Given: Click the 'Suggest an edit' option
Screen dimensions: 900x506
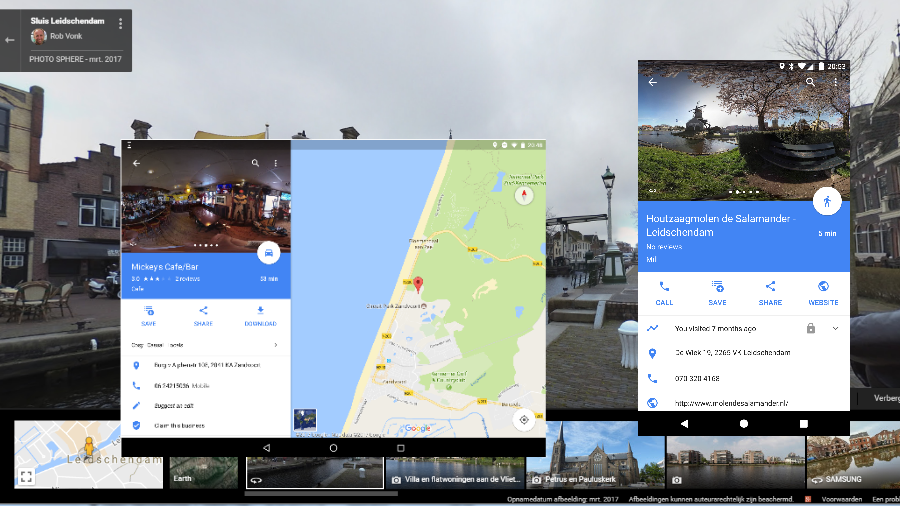Looking at the screenshot, I should [174, 405].
